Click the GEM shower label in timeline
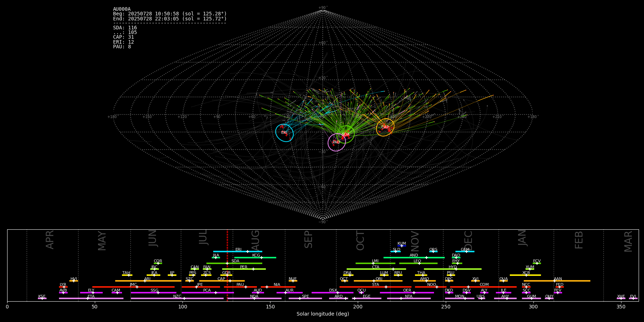This screenshot has width=644, height=322. 465,250
